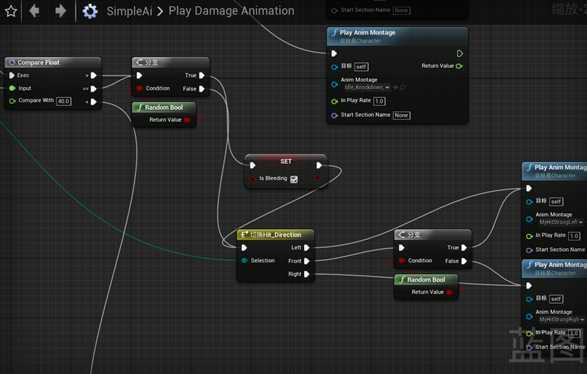The width and height of the screenshot is (587, 374).
Task: Toggle the Is Bleeding checkbox
Action: tap(294, 179)
